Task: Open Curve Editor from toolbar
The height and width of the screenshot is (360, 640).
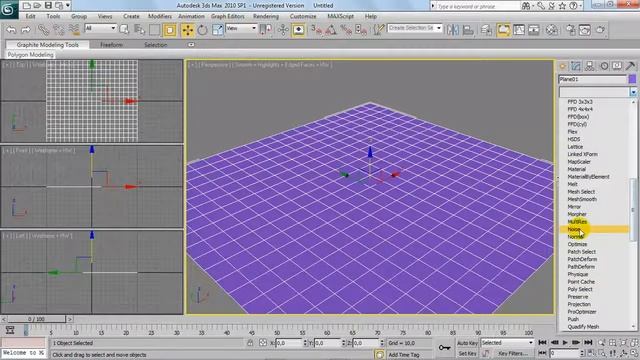Action: (x=519, y=29)
